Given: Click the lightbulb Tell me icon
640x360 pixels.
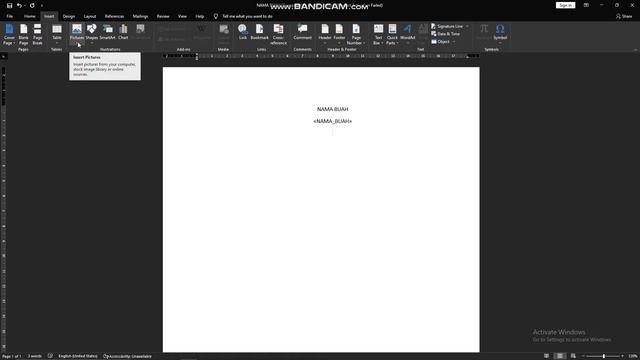Looking at the screenshot, I should 216,16.
